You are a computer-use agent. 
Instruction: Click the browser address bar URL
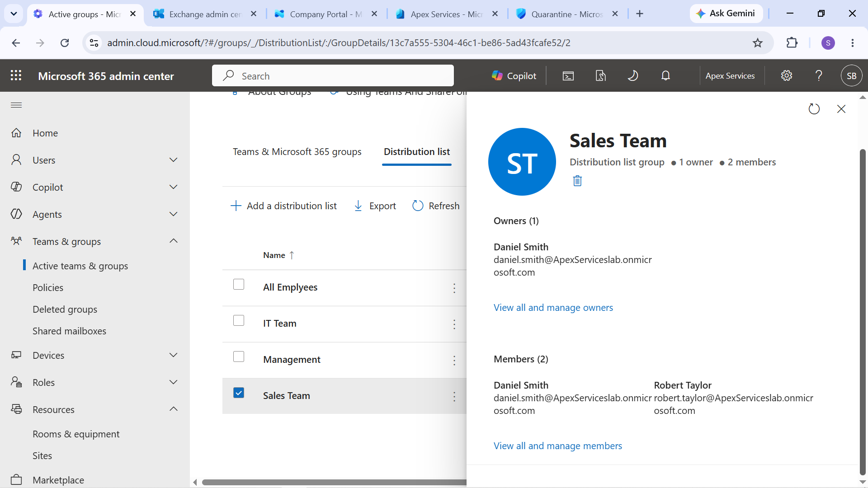(339, 43)
